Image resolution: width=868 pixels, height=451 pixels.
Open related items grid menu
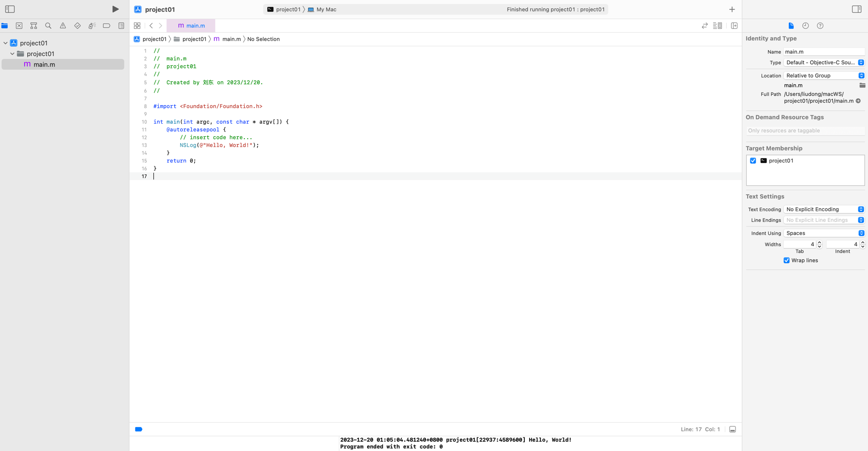137,26
